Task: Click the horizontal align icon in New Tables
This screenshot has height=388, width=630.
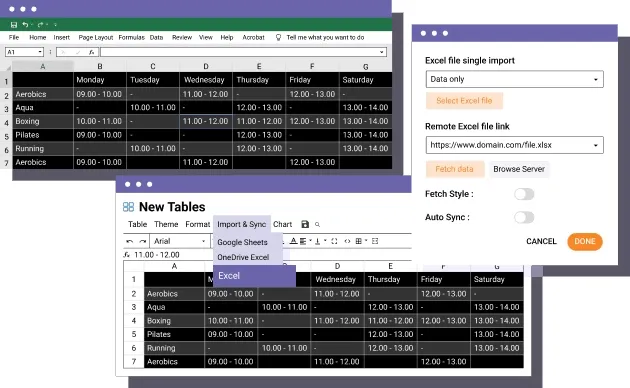Action: click(303, 241)
